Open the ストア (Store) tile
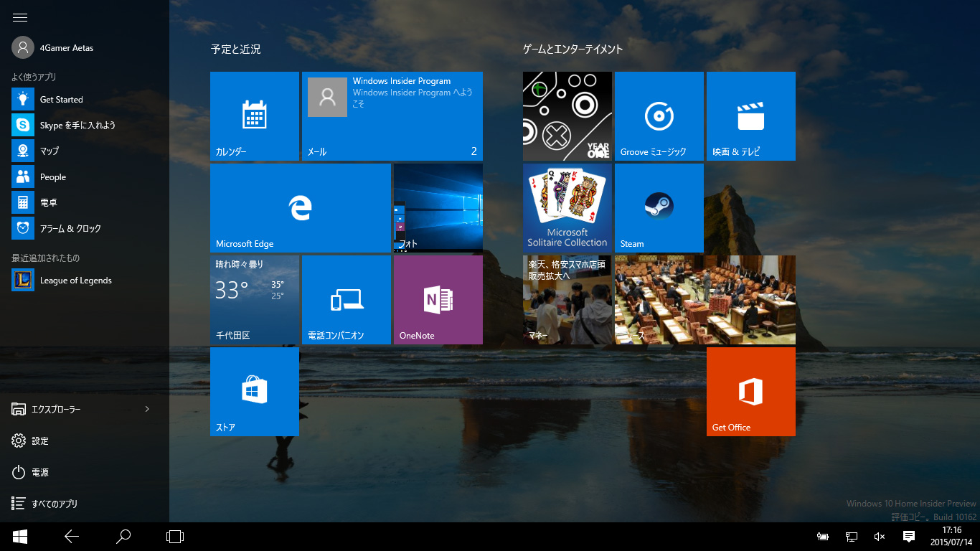The image size is (980, 551). click(254, 391)
